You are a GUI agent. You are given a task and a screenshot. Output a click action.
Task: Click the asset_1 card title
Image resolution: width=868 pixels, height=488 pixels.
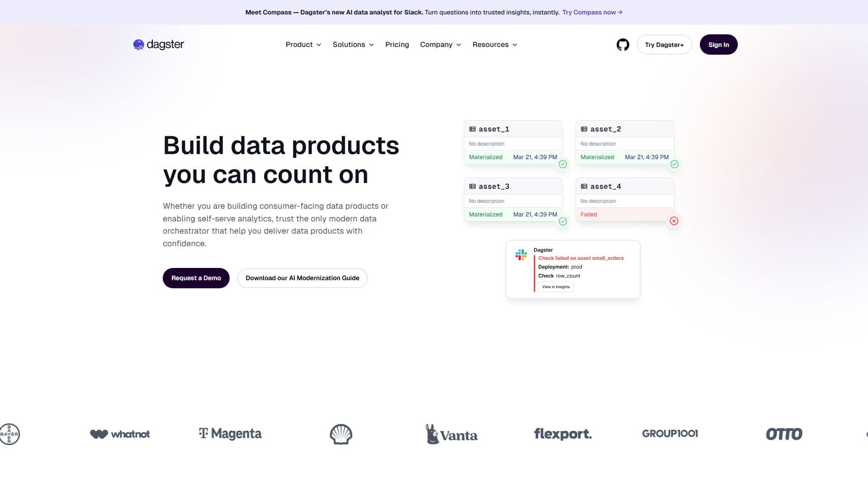pyautogui.click(x=494, y=129)
